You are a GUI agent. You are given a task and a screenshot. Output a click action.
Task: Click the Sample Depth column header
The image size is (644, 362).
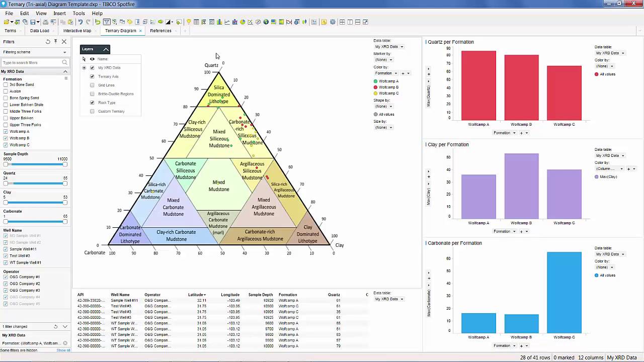[261, 295]
